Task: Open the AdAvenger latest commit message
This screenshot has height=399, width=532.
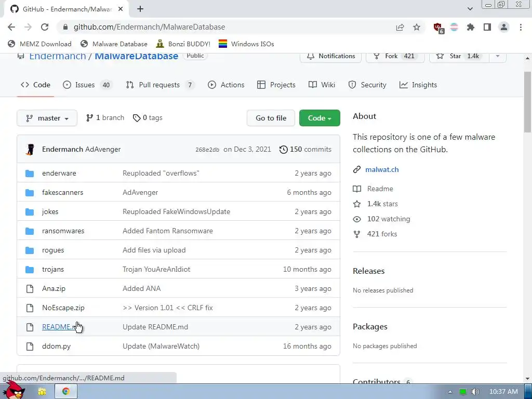Action: pos(103,149)
